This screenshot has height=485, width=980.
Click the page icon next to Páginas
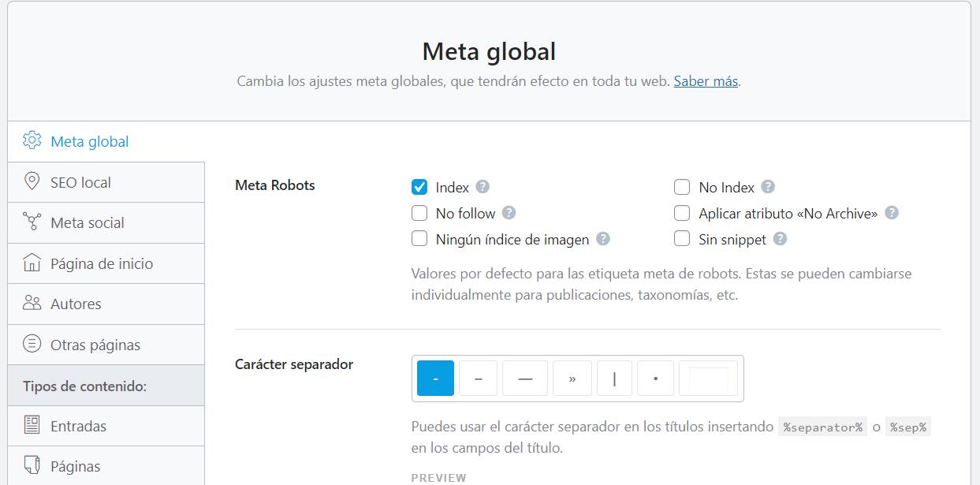coord(31,466)
